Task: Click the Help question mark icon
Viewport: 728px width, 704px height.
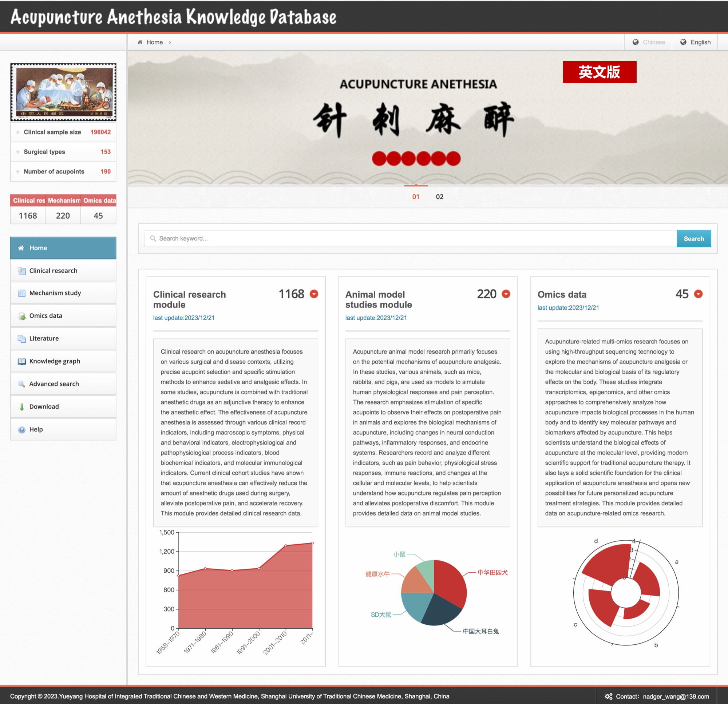Action: pyautogui.click(x=21, y=430)
